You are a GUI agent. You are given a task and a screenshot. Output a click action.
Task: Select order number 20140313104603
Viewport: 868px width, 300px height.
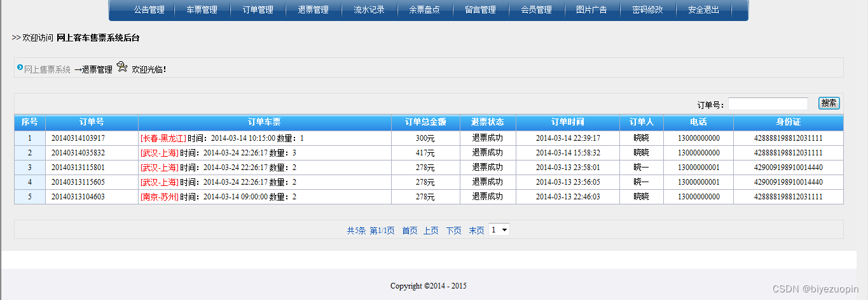(x=78, y=197)
